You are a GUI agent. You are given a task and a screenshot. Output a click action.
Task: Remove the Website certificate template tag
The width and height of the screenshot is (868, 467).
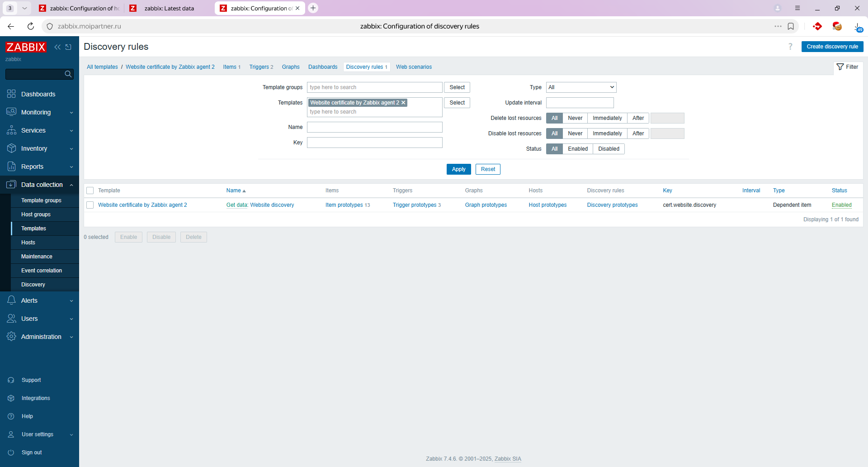coord(403,103)
